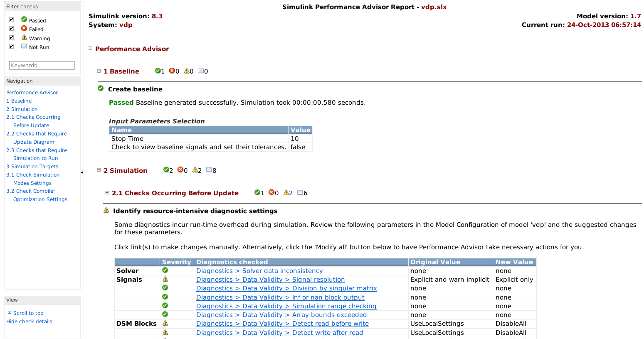644x339 pixels.
Task: Click the Baseline failed count icon
Action: (172, 71)
